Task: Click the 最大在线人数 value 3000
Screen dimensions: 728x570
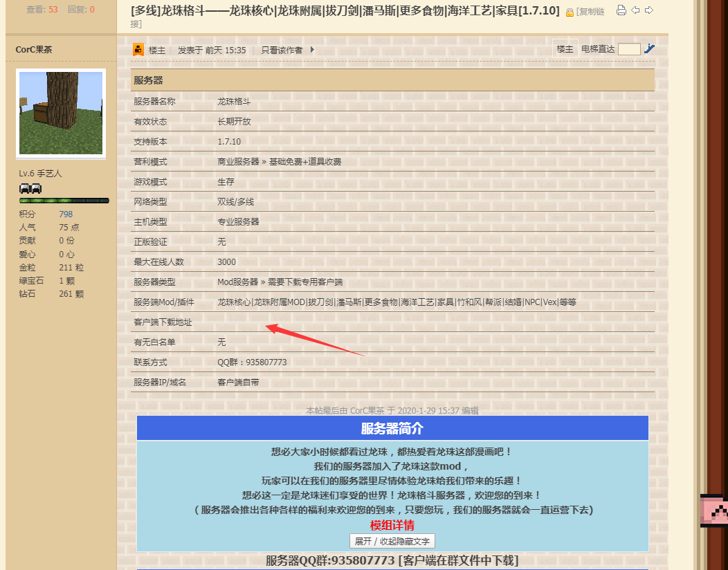Action: (x=226, y=261)
